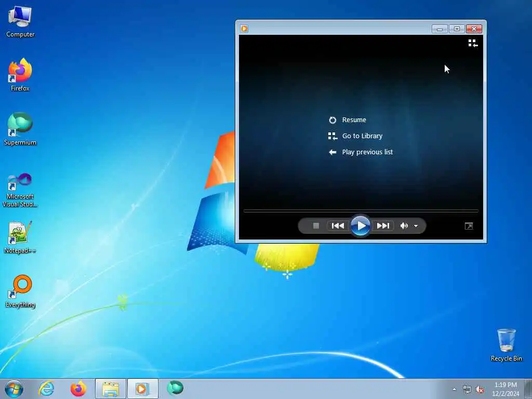The height and width of the screenshot is (399, 532).
Task: Click the seek bar in Media Player
Action: click(x=361, y=211)
